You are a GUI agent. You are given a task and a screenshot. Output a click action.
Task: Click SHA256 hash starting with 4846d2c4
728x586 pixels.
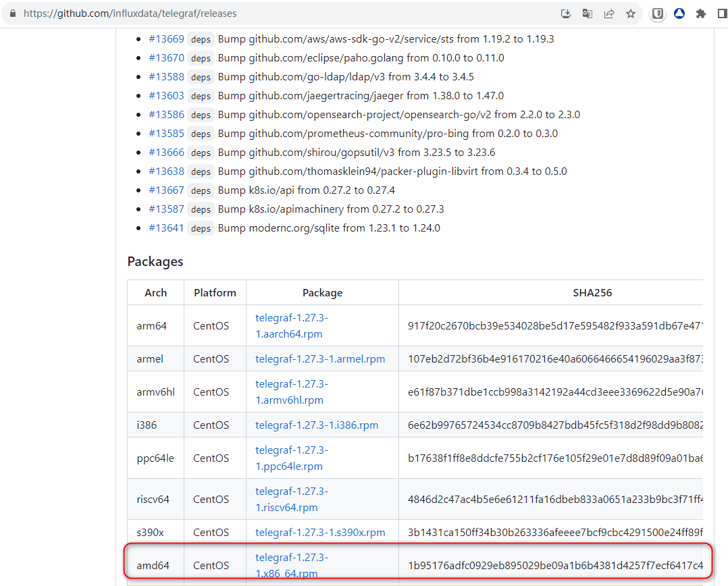(555, 499)
